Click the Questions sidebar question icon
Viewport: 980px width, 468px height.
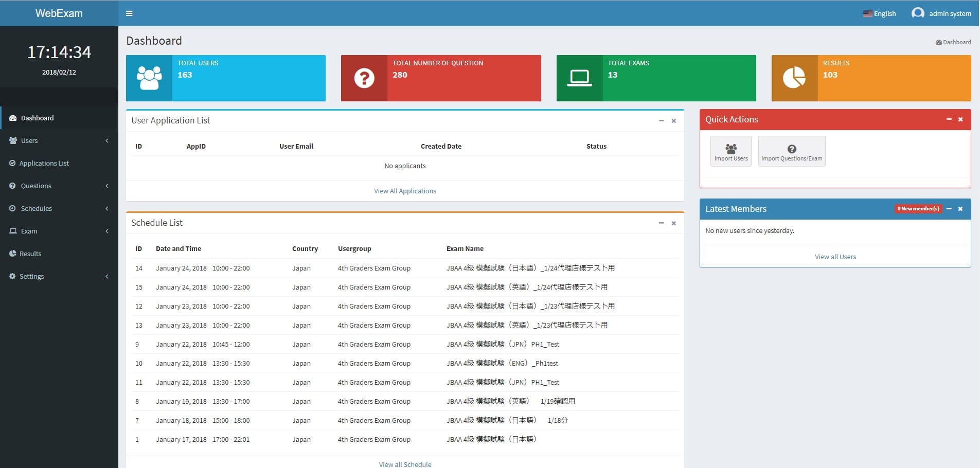[12, 186]
